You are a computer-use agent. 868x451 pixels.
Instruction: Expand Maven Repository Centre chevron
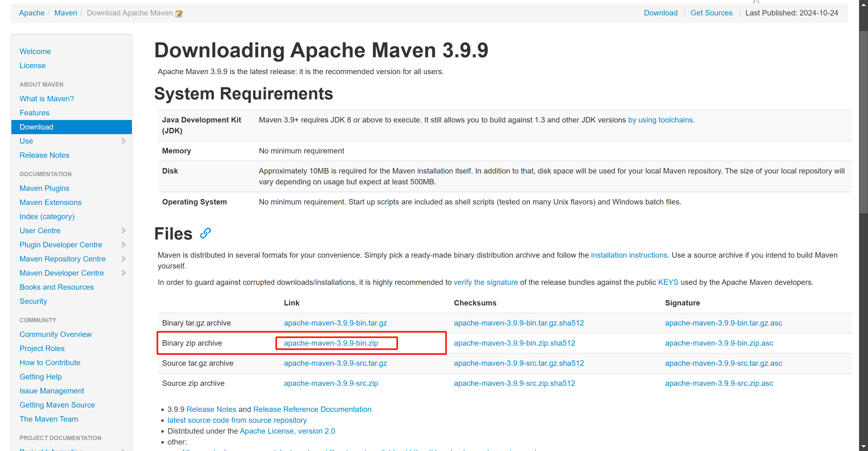coord(123,259)
